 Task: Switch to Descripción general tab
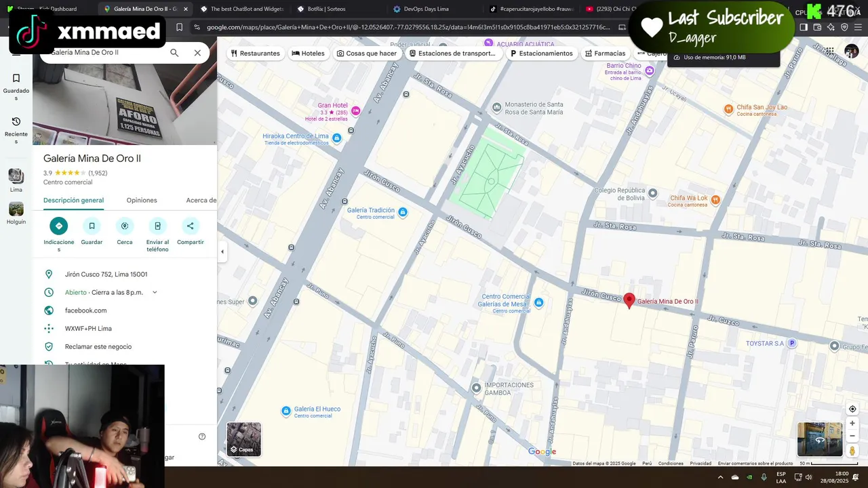point(73,200)
